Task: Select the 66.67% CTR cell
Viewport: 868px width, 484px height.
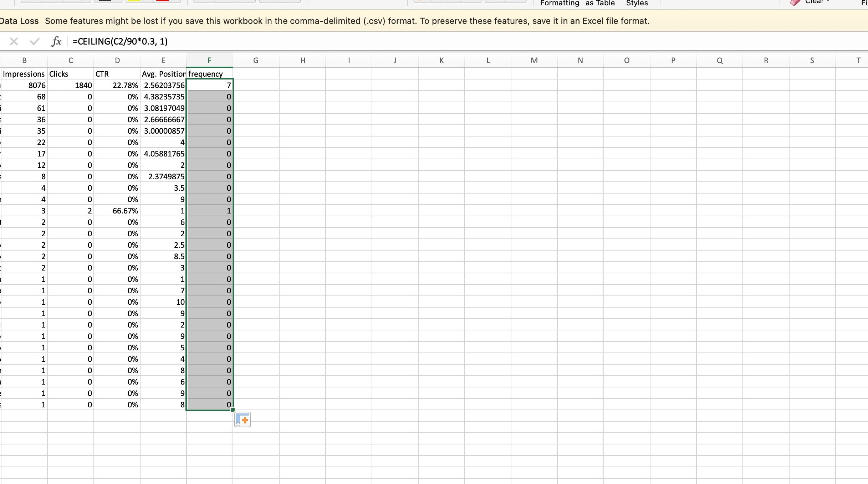Action: (x=117, y=211)
